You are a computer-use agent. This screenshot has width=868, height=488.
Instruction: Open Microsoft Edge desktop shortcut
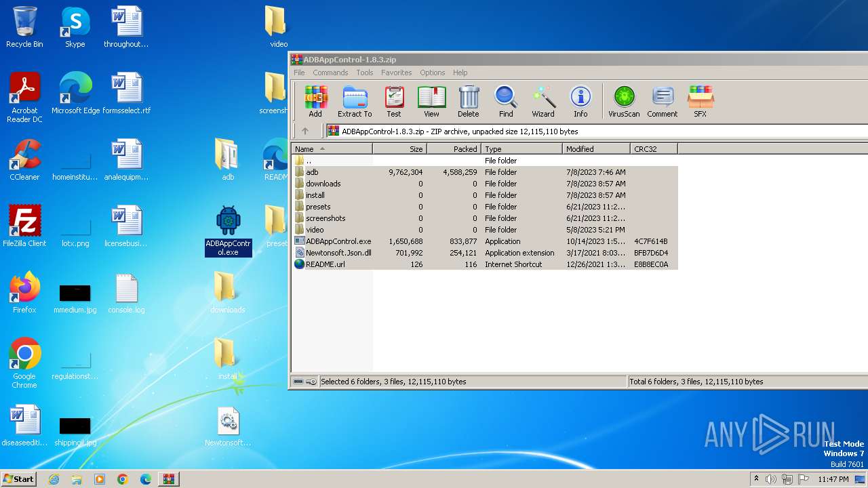pyautogui.click(x=75, y=94)
